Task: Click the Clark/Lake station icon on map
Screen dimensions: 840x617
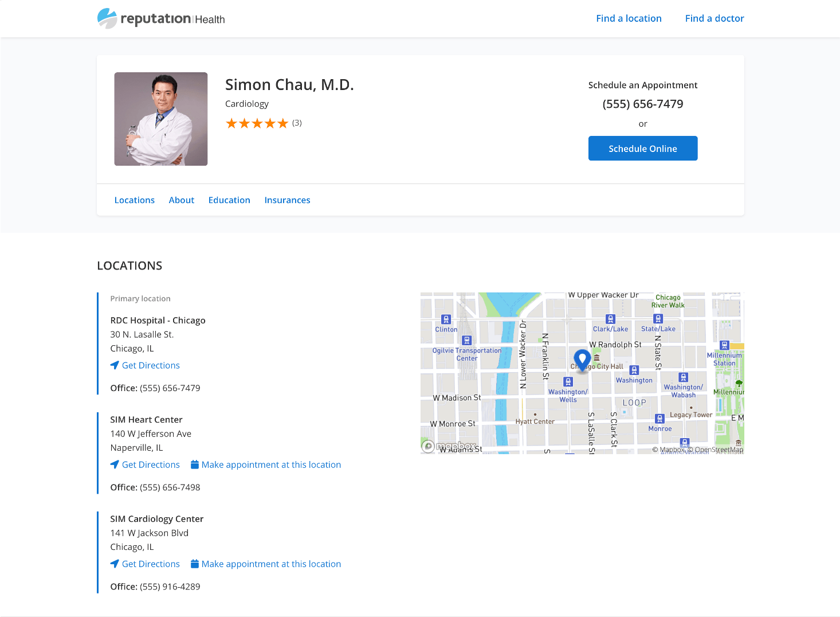Action: coord(610,319)
